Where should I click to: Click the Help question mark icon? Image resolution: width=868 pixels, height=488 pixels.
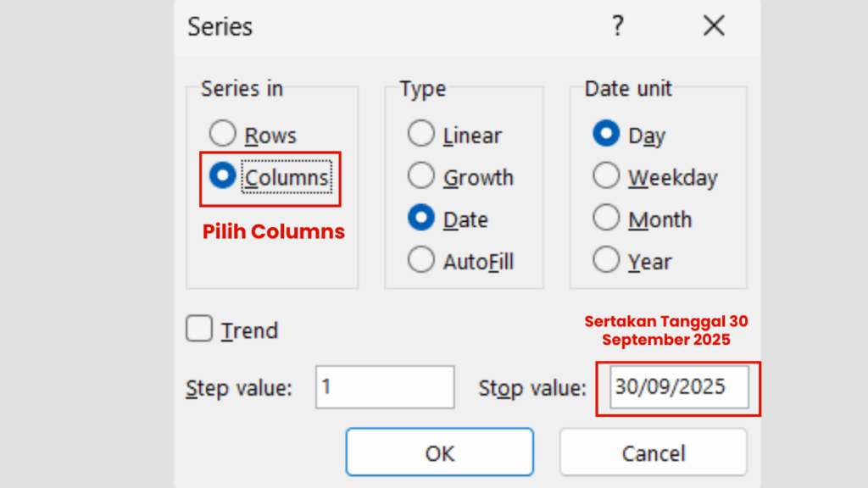pos(618,26)
